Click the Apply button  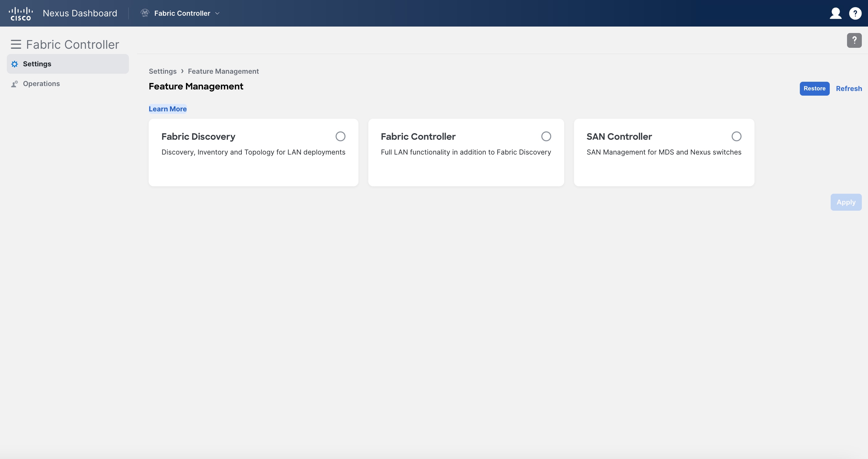pos(846,202)
